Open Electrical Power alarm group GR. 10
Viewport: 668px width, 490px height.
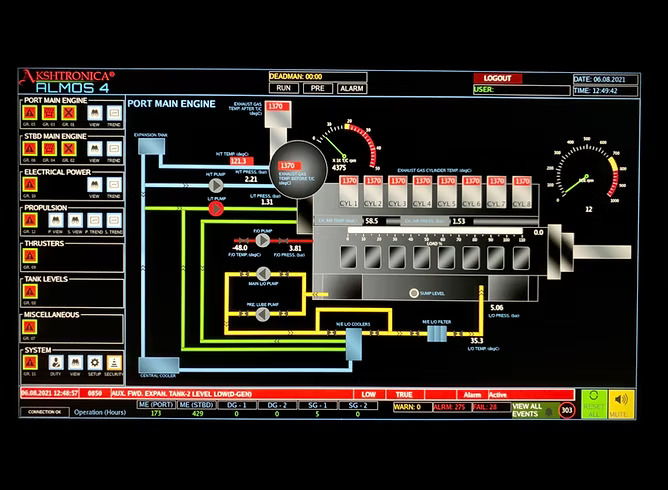pos(29,184)
